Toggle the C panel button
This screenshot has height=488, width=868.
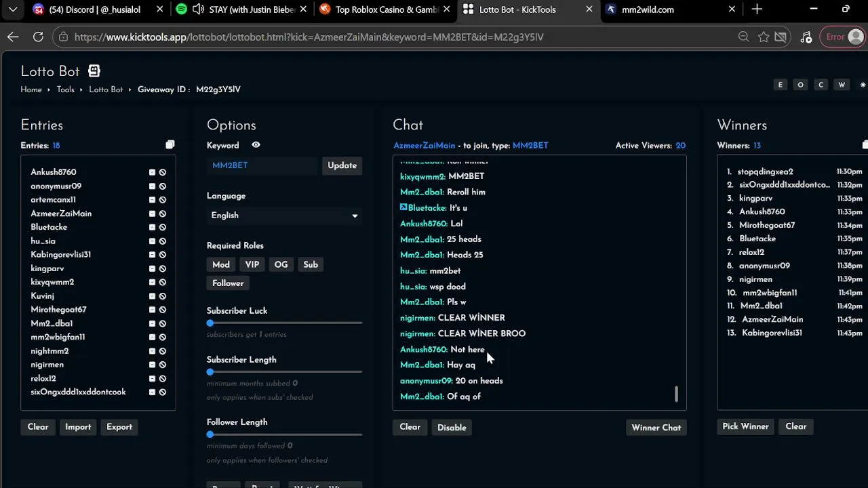[x=821, y=85]
